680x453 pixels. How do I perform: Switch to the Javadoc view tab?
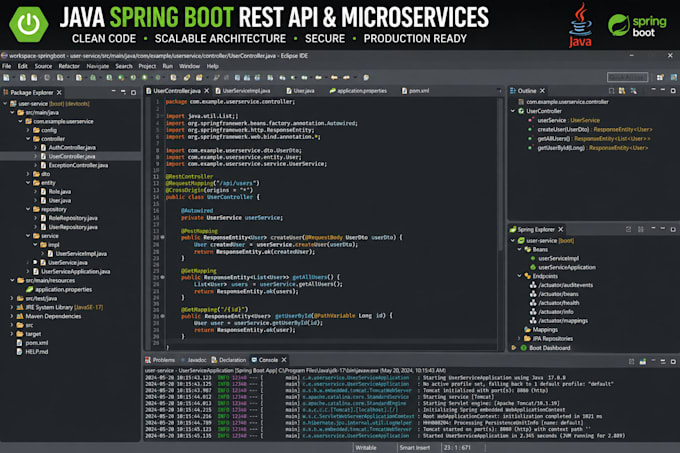(x=193, y=360)
